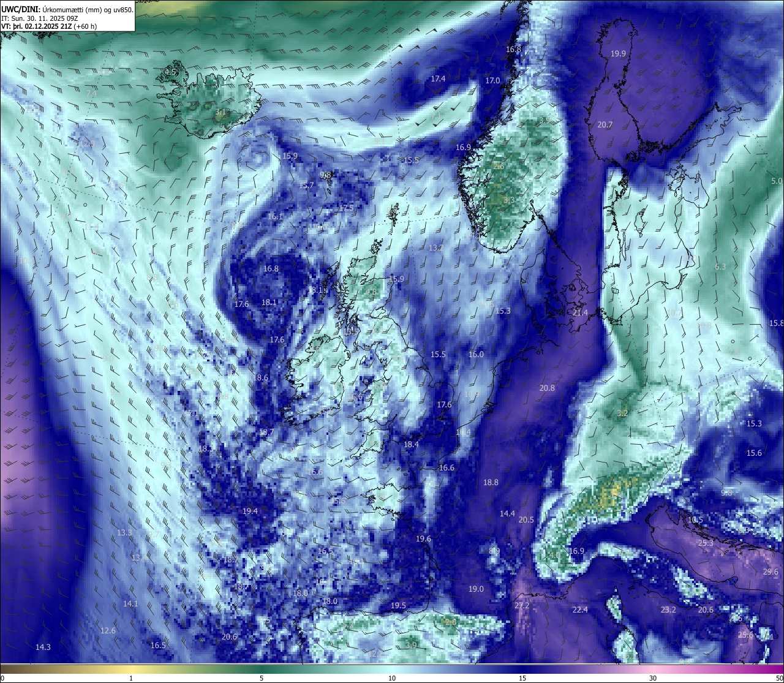Click the map value 12.6 in the lower left
The height and width of the screenshot is (683, 784).
(x=108, y=631)
